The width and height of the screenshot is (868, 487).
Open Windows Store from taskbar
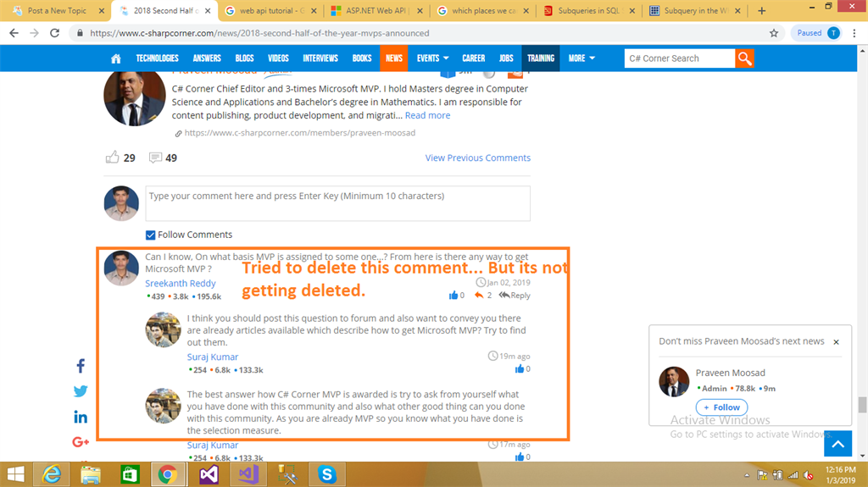pyautogui.click(x=130, y=474)
